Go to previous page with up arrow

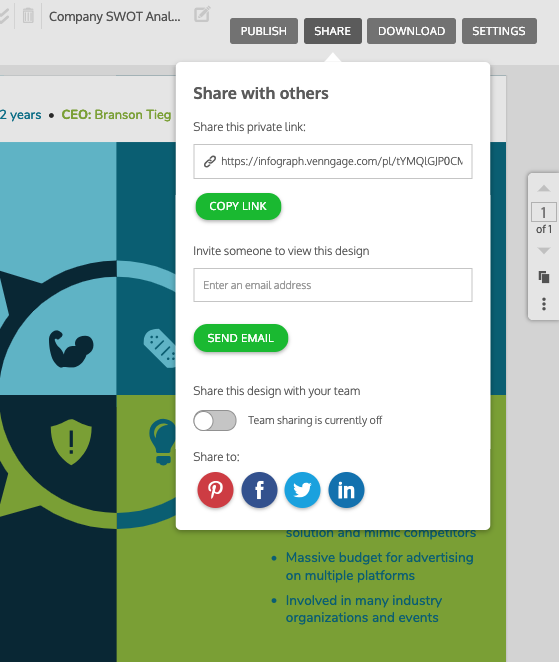coord(544,188)
